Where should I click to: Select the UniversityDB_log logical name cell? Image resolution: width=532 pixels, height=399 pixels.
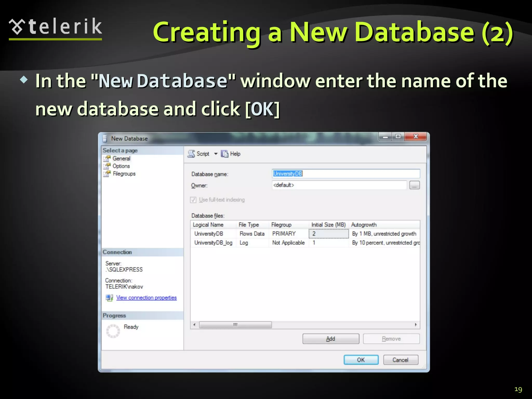pos(213,243)
